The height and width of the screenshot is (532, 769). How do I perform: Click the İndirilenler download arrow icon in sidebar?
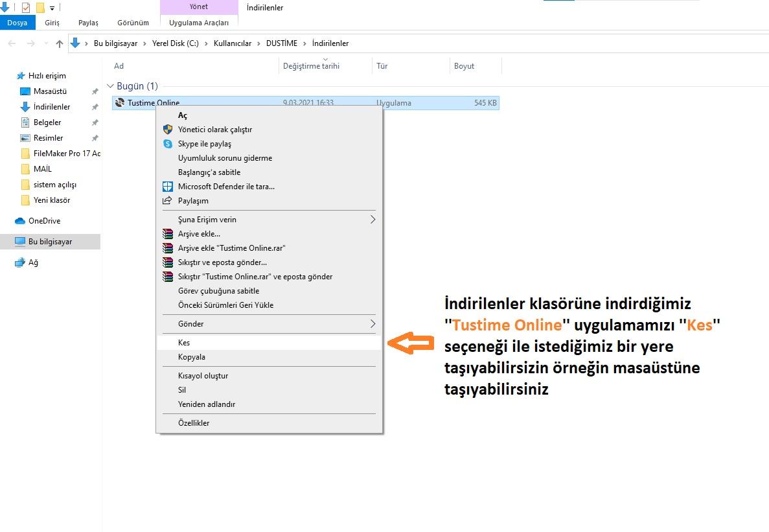[x=25, y=107]
